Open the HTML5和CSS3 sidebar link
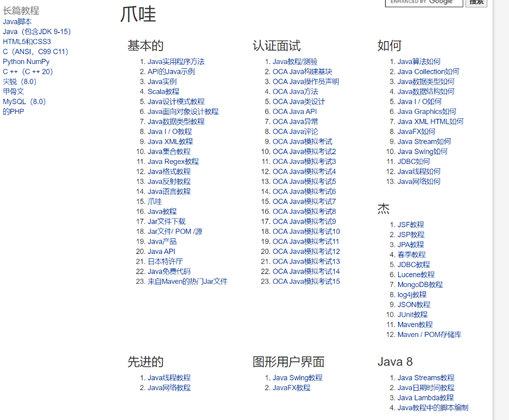 click(27, 42)
